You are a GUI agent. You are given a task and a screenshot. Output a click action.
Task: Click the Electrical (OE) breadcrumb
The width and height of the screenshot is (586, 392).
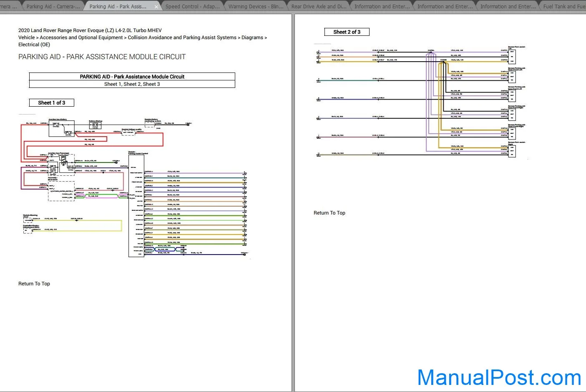pos(34,45)
